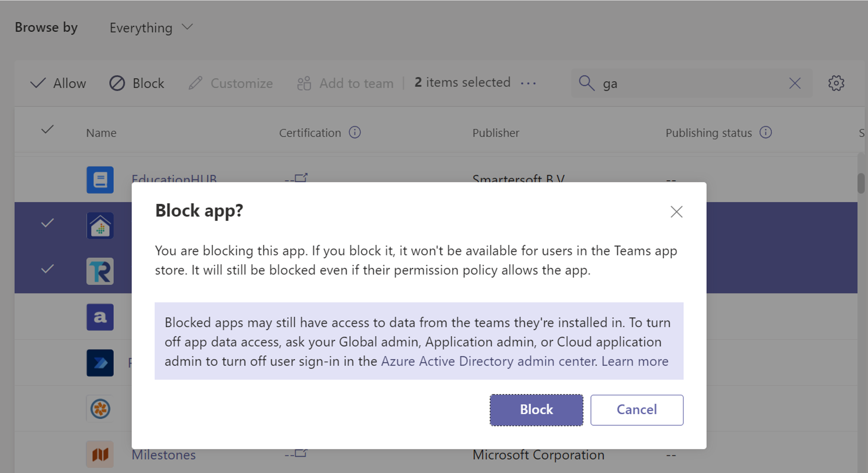Viewport: 868px width, 473px height.
Task: Open the EducationHUB app link
Action: point(174,178)
